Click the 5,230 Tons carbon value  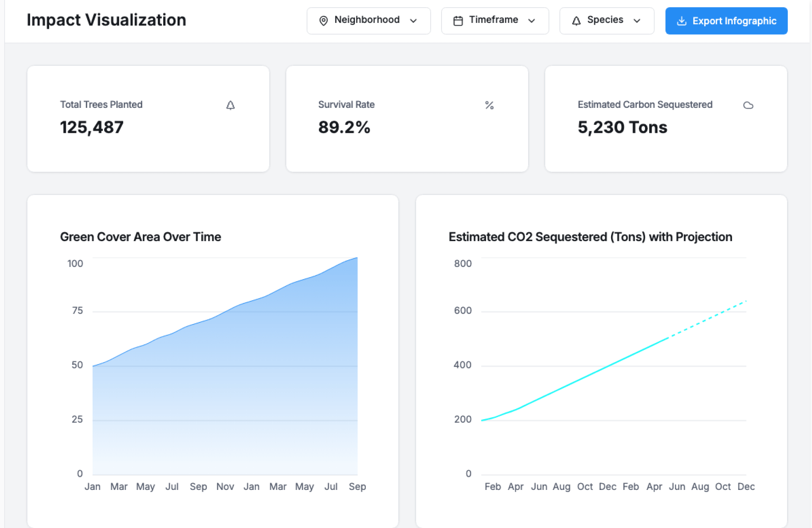(x=622, y=127)
